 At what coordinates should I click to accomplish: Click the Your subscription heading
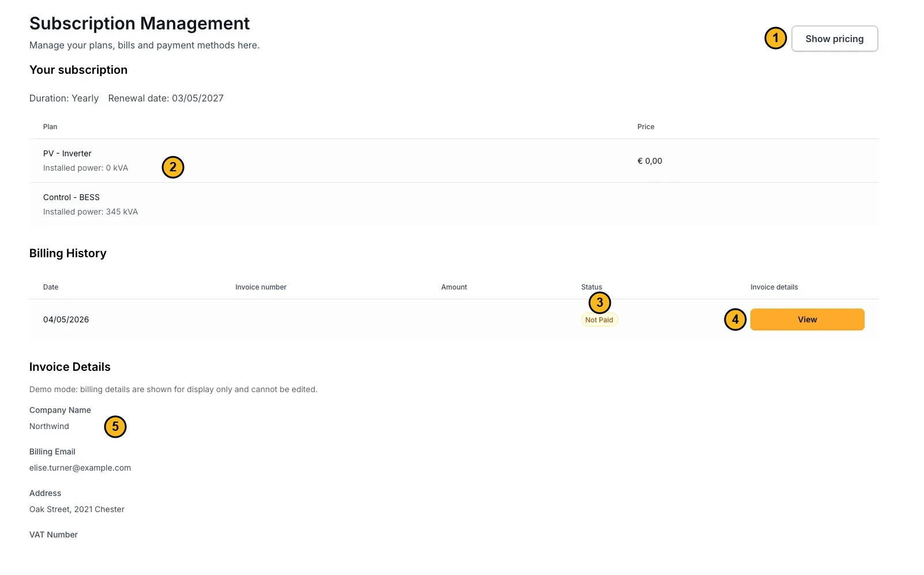pyautogui.click(x=78, y=70)
